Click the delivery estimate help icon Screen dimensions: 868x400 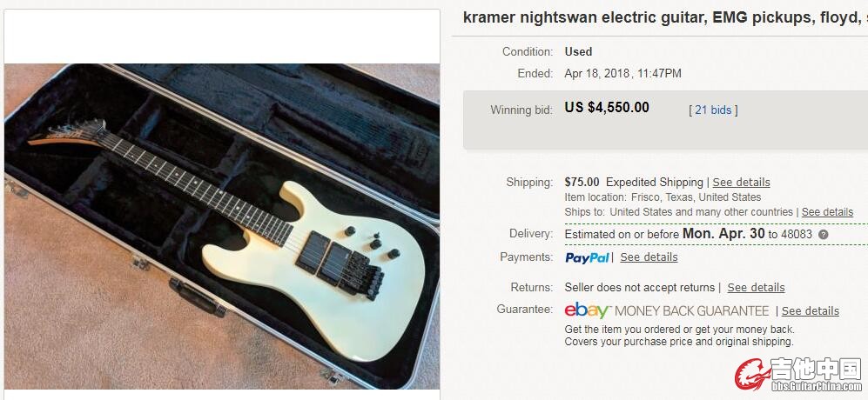tap(823, 235)
